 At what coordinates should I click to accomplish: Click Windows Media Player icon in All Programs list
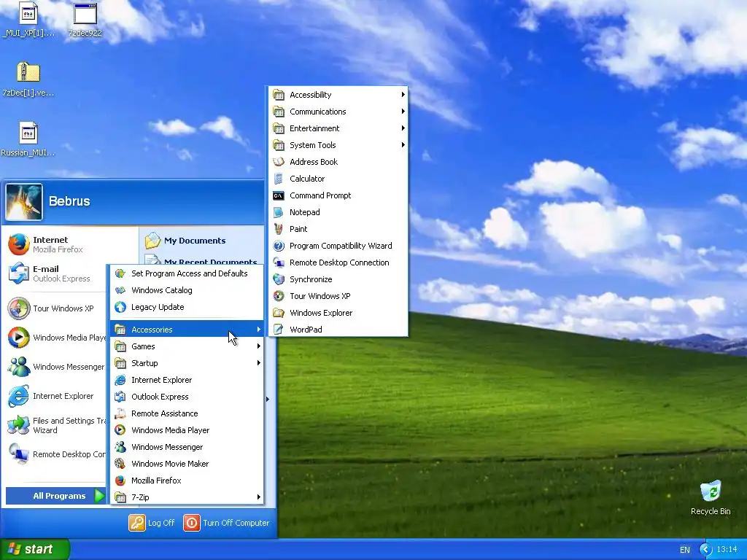point(120,430)
